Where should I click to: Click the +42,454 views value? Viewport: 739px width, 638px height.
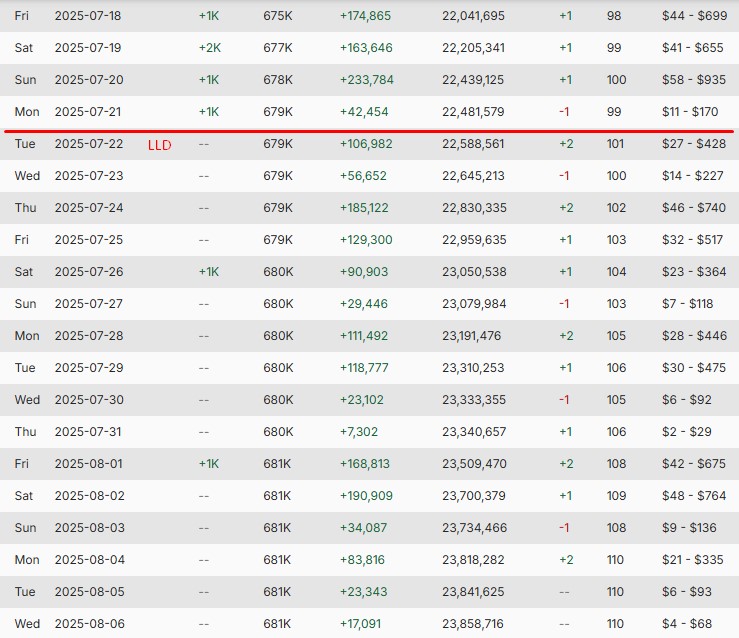364,112
